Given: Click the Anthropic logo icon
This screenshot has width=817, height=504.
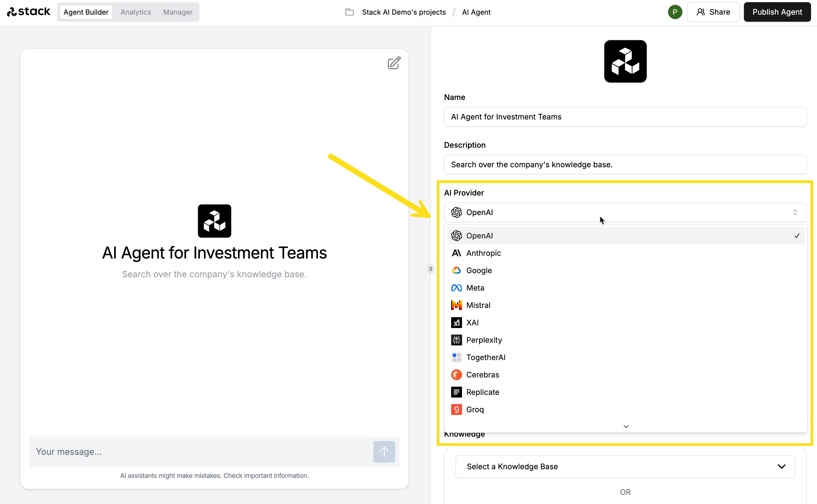Looking at the screenshot, I should pos(456,253).
